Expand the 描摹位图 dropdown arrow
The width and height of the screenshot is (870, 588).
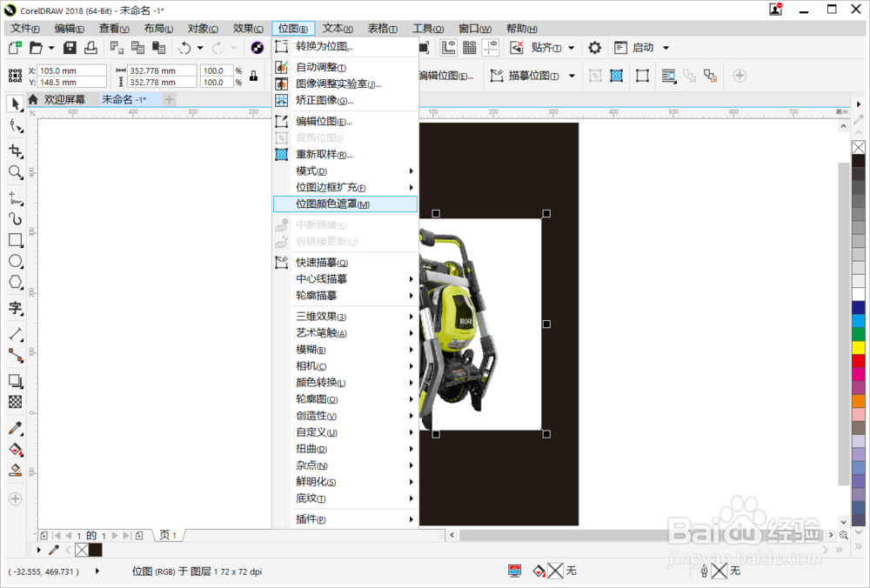point(572,76)
